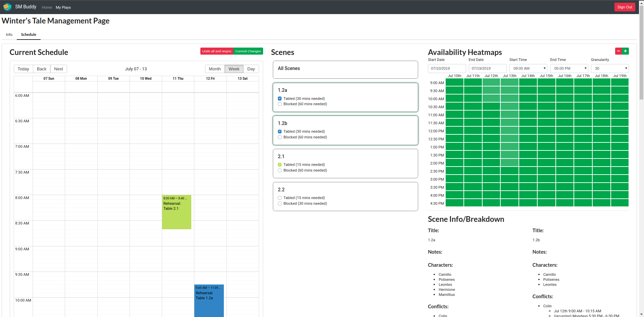
Task: Click heatmap cell Jul 13th at 11:00 AM
Action: (x=509, y=115)
